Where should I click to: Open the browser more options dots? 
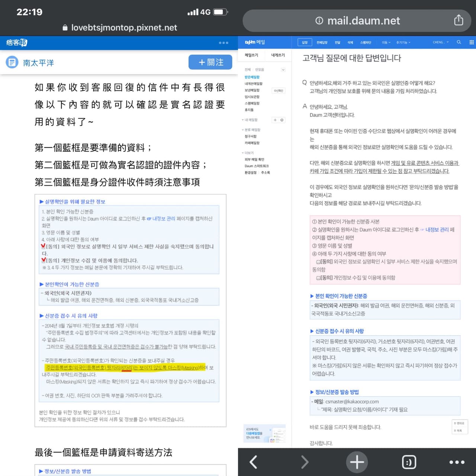457,462
